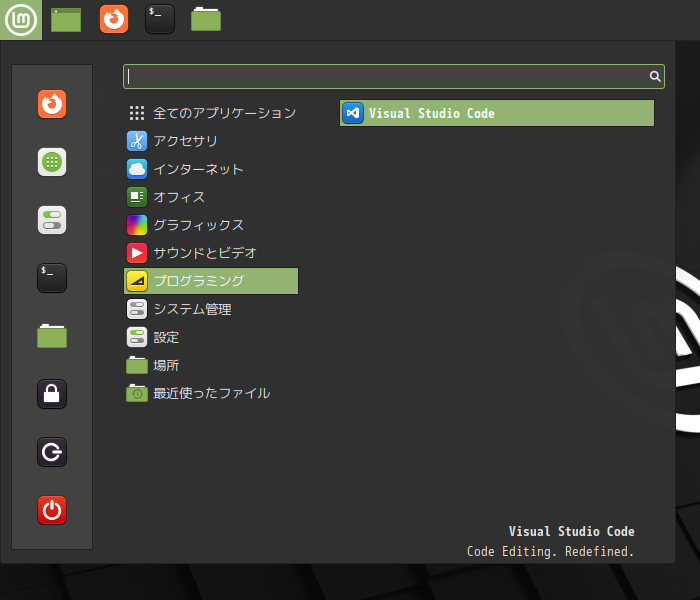Click the grid icon beside 全てのアプリケーション
The width and height of the screenshot is (700, 600).
point(137,113)
